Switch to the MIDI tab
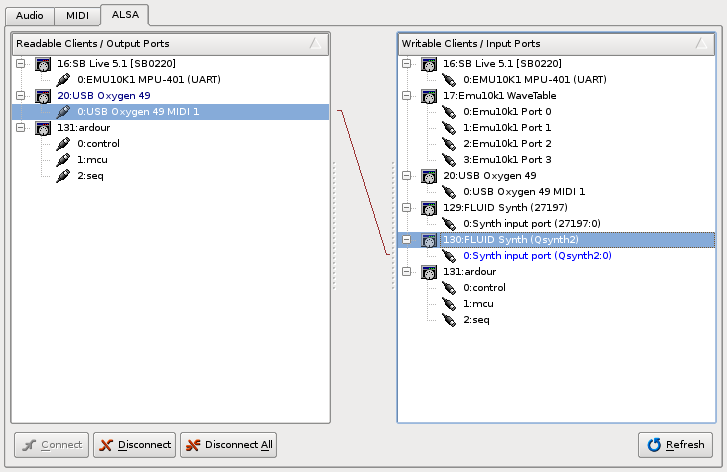The height and width of the screenshot is (472, 727). pyautogui.click(x=77, y=16)
